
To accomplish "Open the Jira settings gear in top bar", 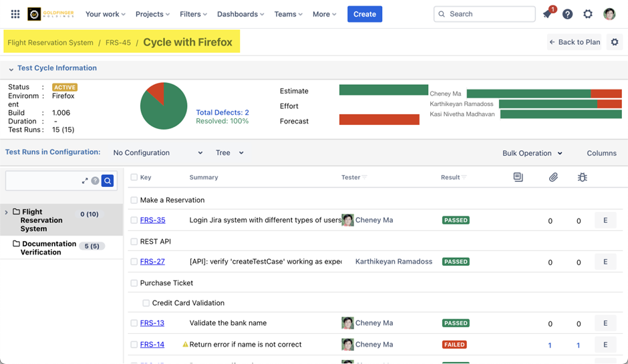I will click(x=588, y=14).
